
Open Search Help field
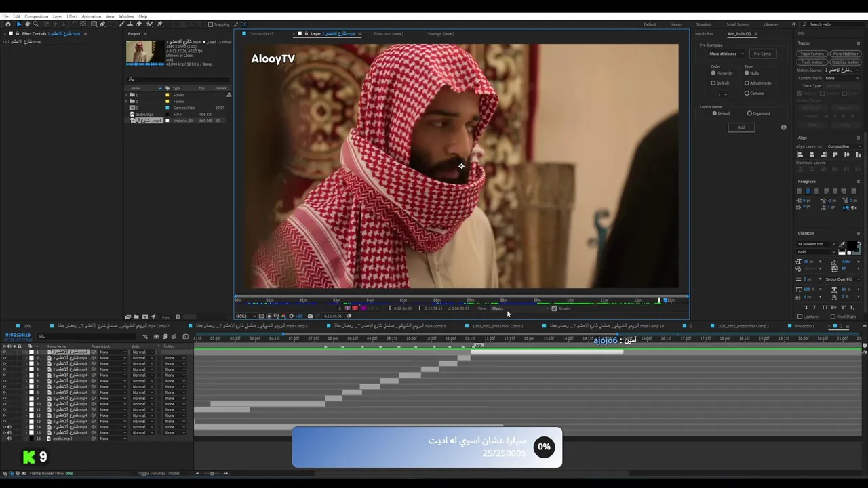[832, 24]
